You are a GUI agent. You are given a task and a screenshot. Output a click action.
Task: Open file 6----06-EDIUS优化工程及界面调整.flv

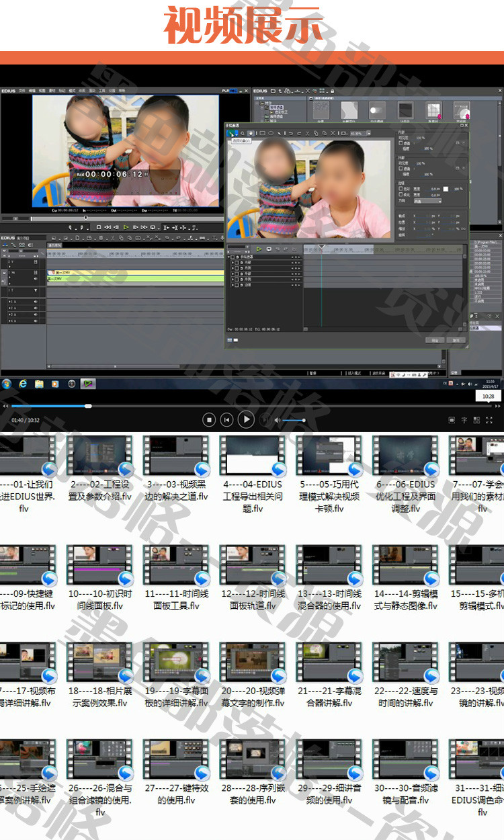coord(406,474)
